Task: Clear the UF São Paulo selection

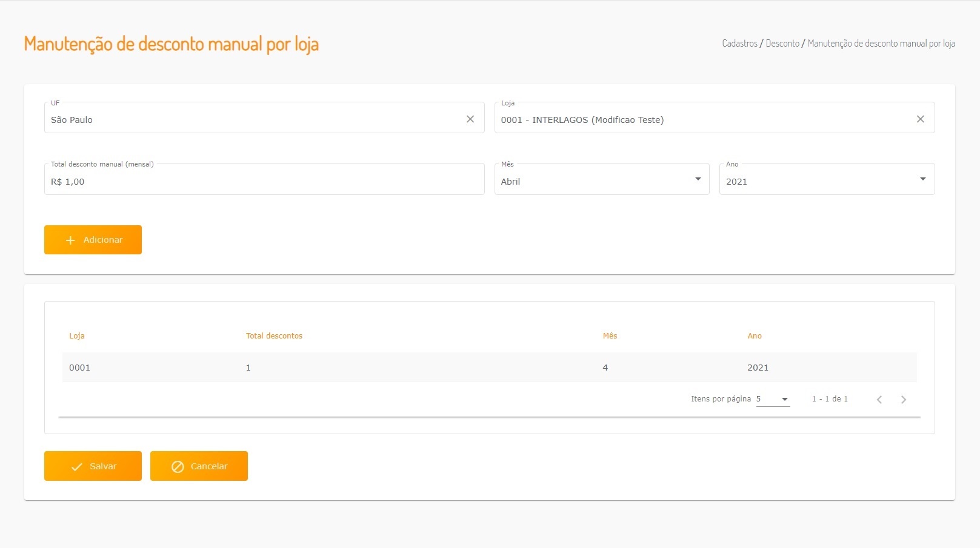Action: click(470, 119)
